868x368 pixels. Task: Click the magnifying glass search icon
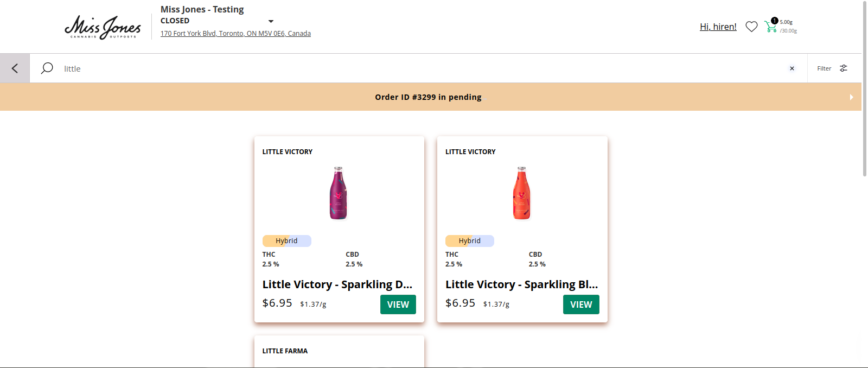[47, 68]
